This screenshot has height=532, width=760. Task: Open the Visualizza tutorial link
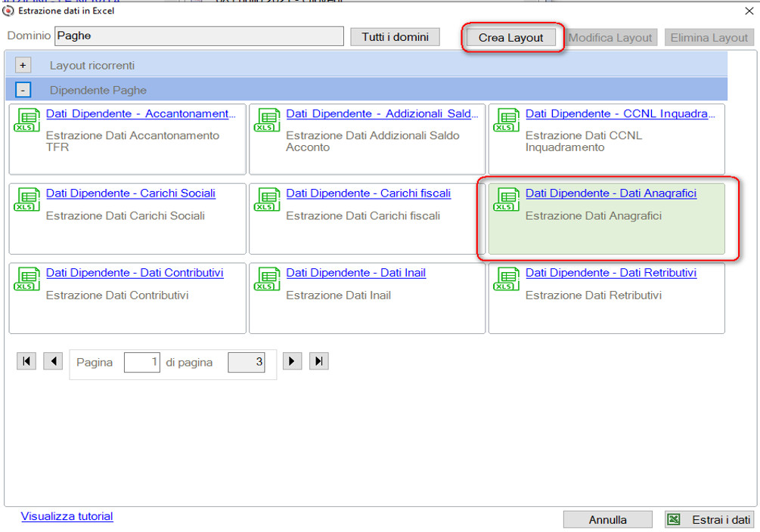tap(67, 516)
